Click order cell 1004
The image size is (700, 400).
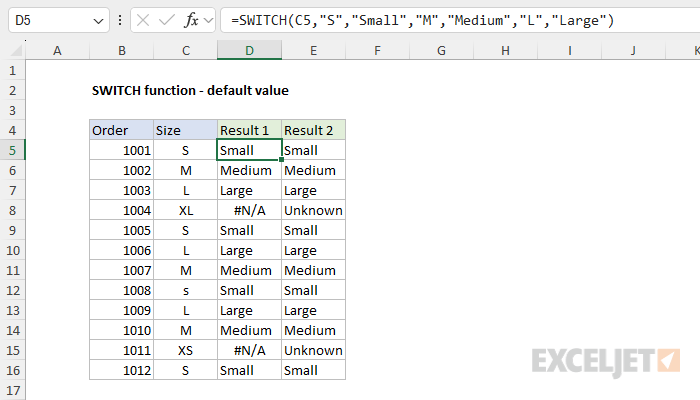coord(121,210)
